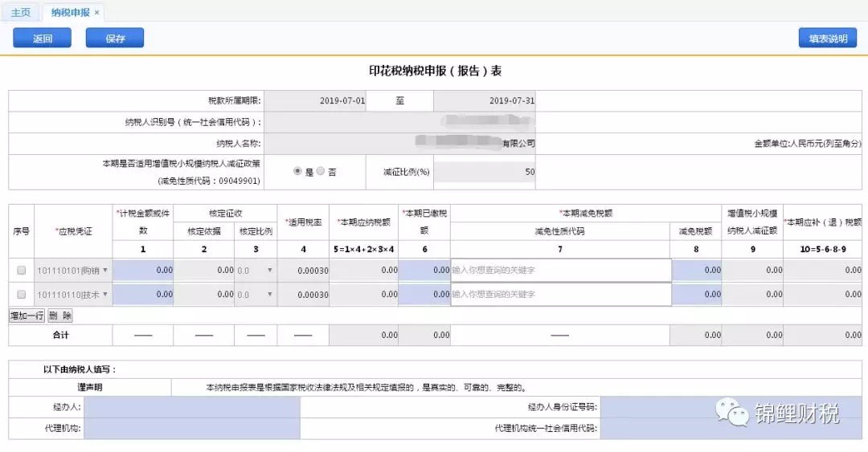Open 填表说明 instructions
The height and width of the screenshot is (452, 868).
pos(828,38)
